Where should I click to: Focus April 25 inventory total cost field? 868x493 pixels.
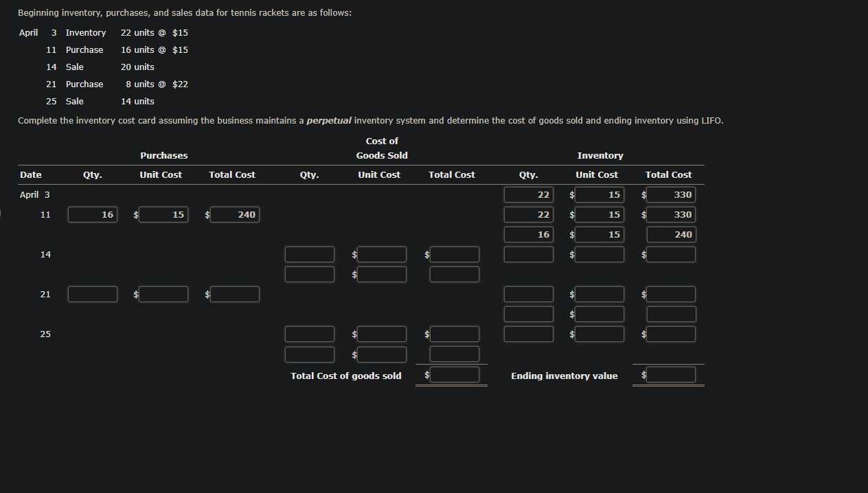[671, 334]
